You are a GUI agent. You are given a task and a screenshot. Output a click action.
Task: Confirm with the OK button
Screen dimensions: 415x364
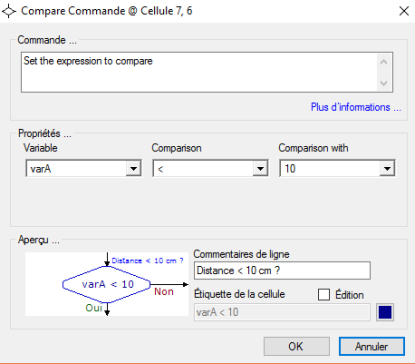(x=297, y=346)
